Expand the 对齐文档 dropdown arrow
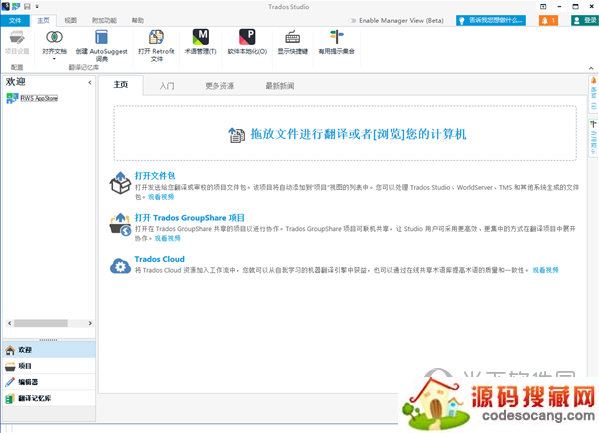Viewport: 599px width, 433px height. tap(54, 59)
